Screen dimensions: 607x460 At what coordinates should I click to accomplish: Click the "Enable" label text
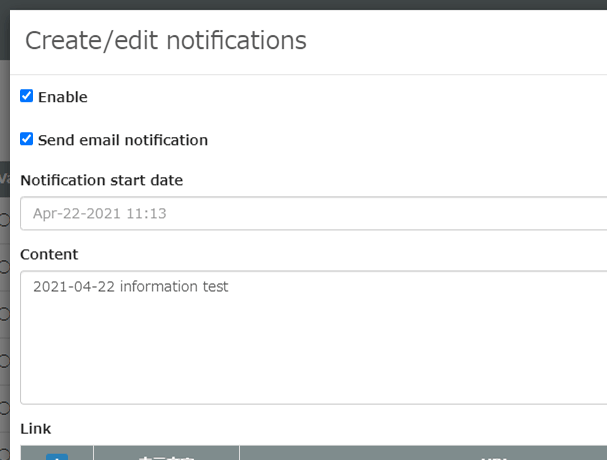tap(62, 97)
